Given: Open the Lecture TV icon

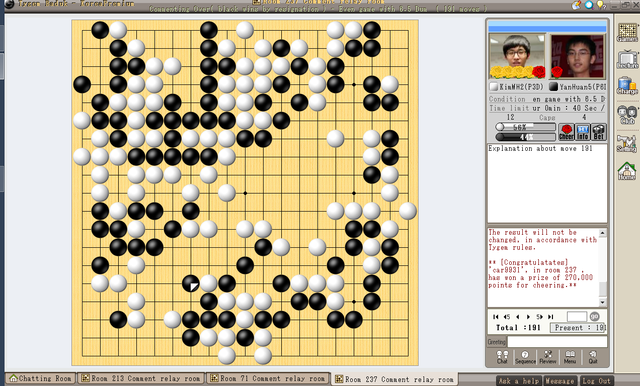Looking at the screenshot, I should pyautogui.click(x=627, y=60).
